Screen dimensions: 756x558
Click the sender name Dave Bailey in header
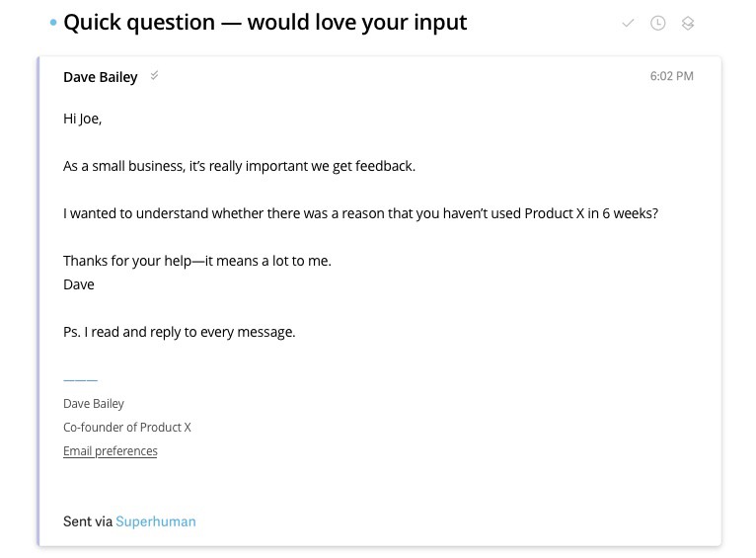pyautogui.click(x=101, y=77)
